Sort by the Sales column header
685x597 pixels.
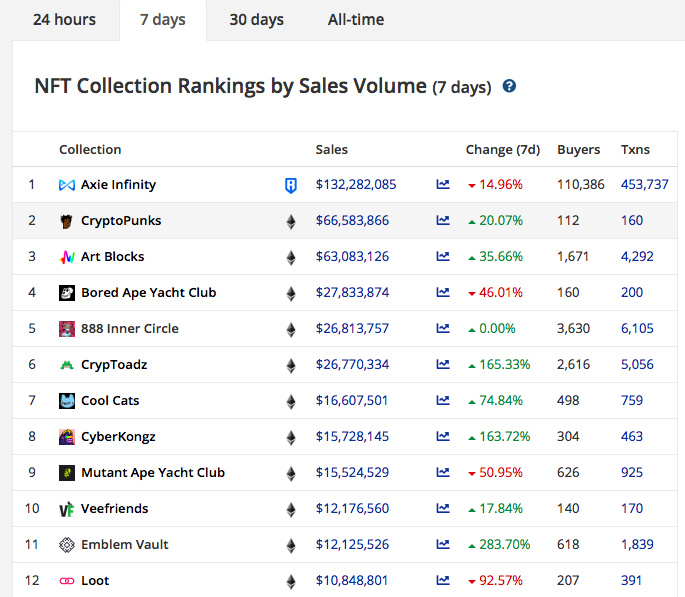pyautogui.click(x=331, y=150)
